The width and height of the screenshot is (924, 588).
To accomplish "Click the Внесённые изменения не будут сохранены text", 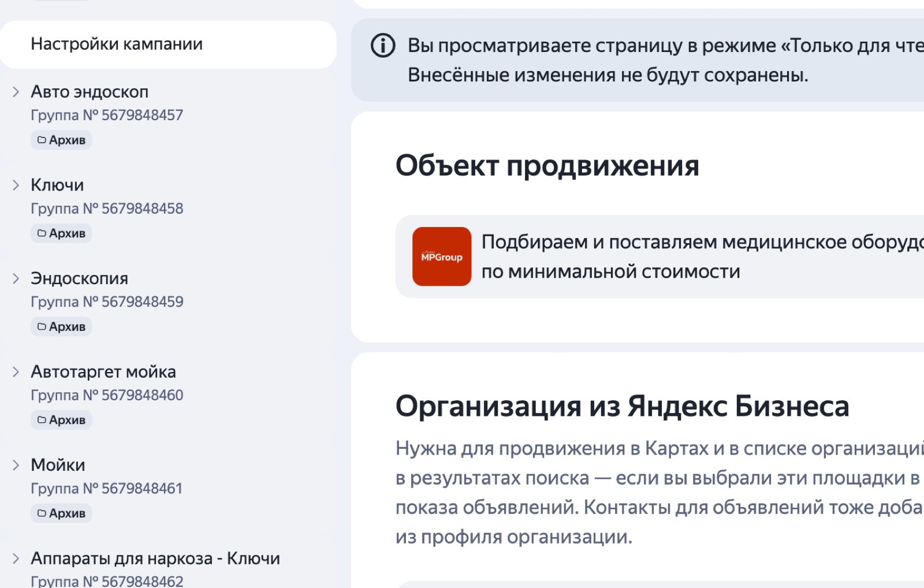I will click(x=608, y=75).
